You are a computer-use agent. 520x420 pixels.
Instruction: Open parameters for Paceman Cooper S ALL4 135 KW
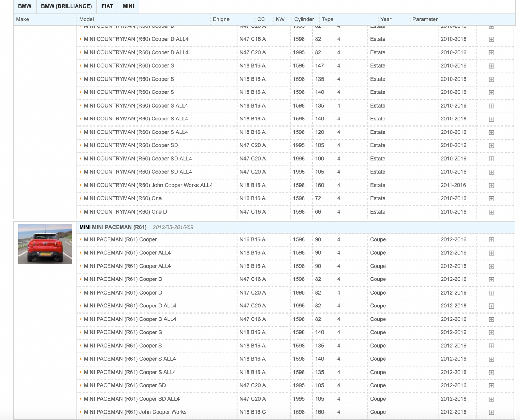click(x=492, y=373)
